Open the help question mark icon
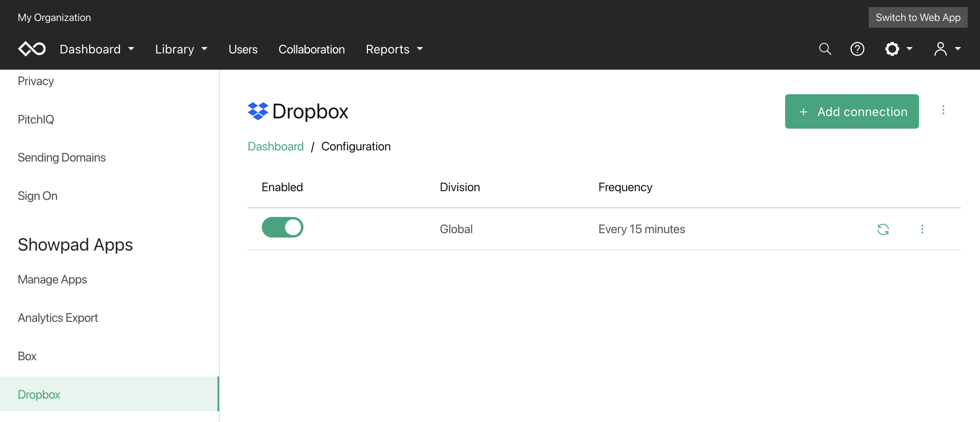This screenshot has width=980, height=422. [857, 49]
